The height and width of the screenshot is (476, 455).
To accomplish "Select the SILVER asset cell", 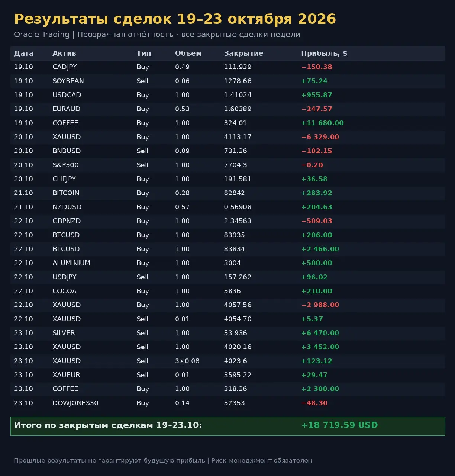I will pyautogui.click(x=64, y=333).
